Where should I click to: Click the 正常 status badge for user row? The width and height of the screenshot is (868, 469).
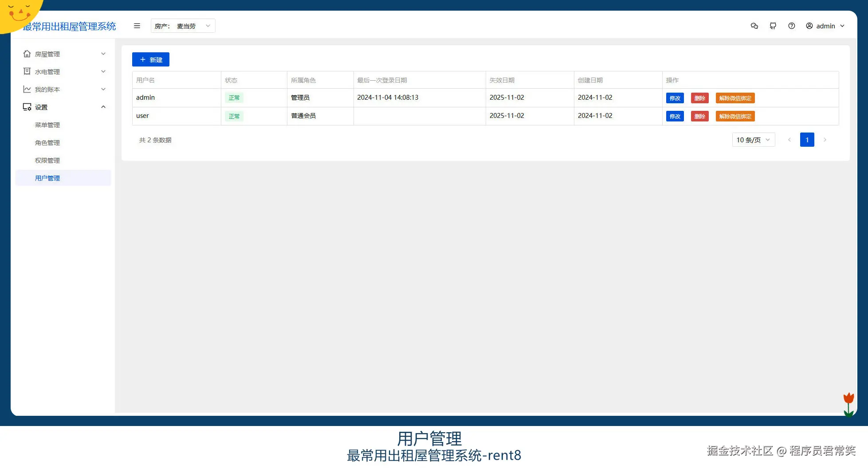[234, 116]
